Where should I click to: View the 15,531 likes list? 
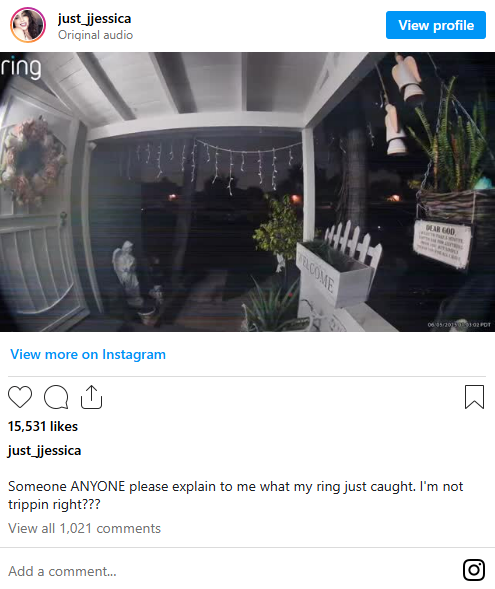tap(43, 426)
